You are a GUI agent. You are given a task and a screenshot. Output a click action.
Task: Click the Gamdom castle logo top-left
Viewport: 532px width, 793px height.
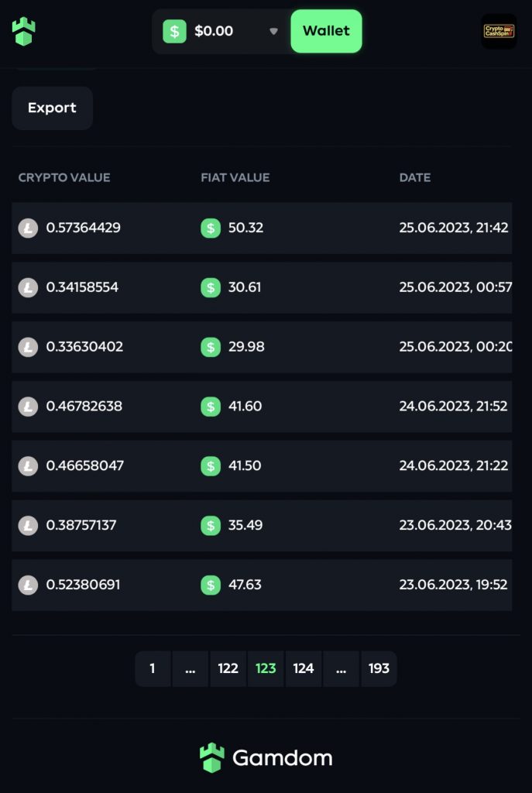pyautogui.click(x=24, y=31)
